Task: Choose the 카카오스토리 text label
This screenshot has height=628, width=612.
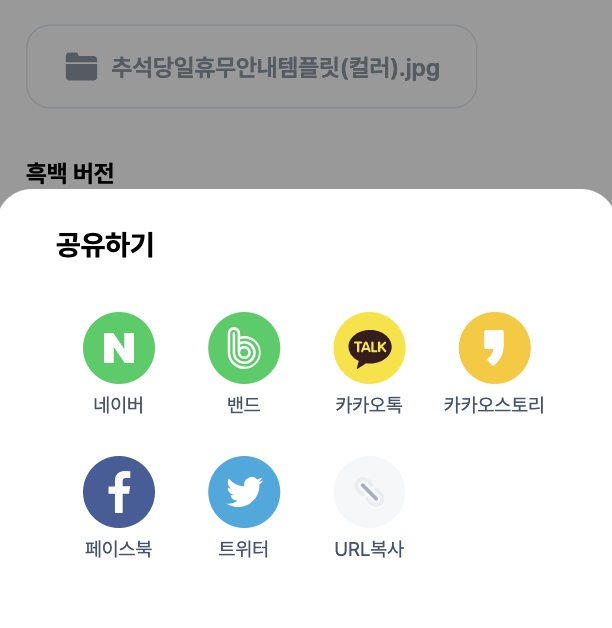Action: coord(494,405)
